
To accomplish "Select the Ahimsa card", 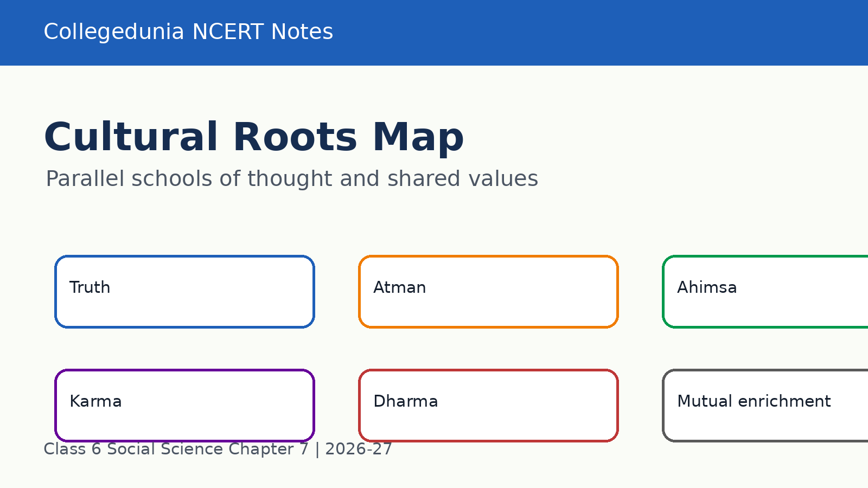I will pyautogui.click(x=765, y=292).
